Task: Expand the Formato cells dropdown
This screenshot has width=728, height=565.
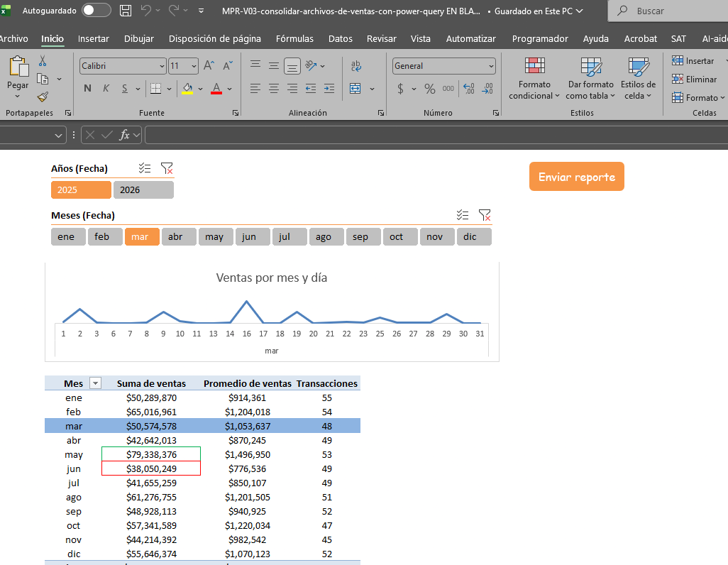Action: coord(722,97)
